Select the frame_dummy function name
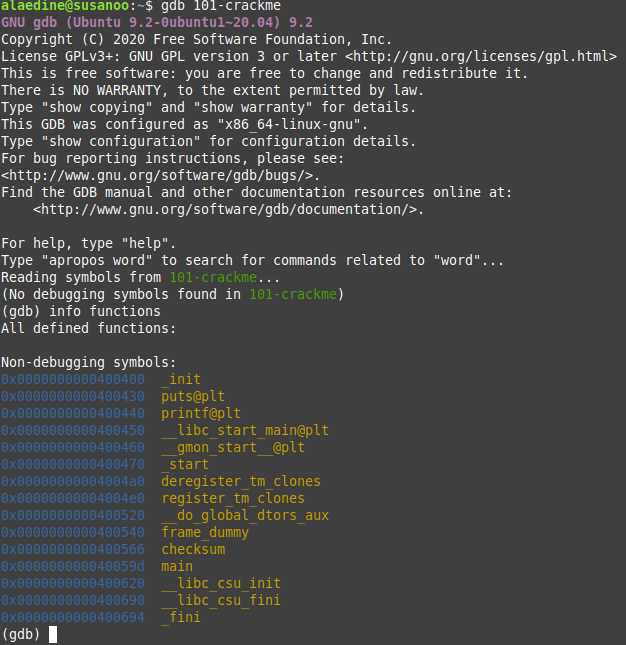The width and height of the screenshot is (626, 645). coord(205,532)
